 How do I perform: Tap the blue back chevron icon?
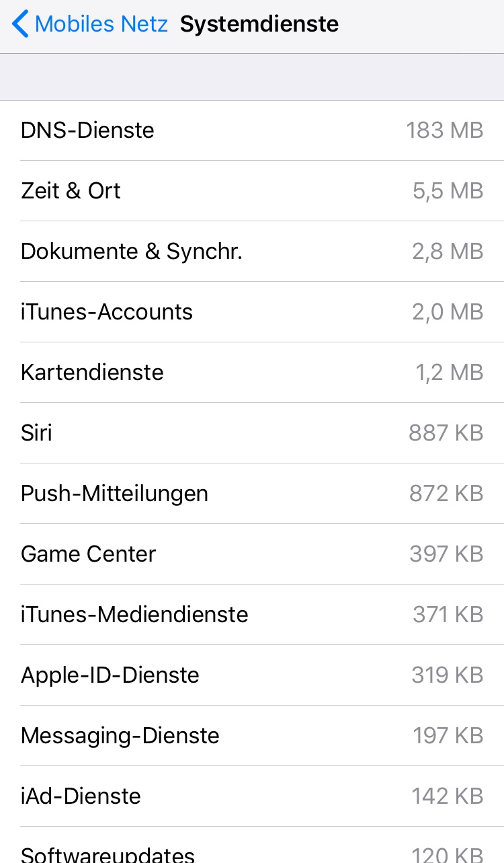(x=20, y=24)
